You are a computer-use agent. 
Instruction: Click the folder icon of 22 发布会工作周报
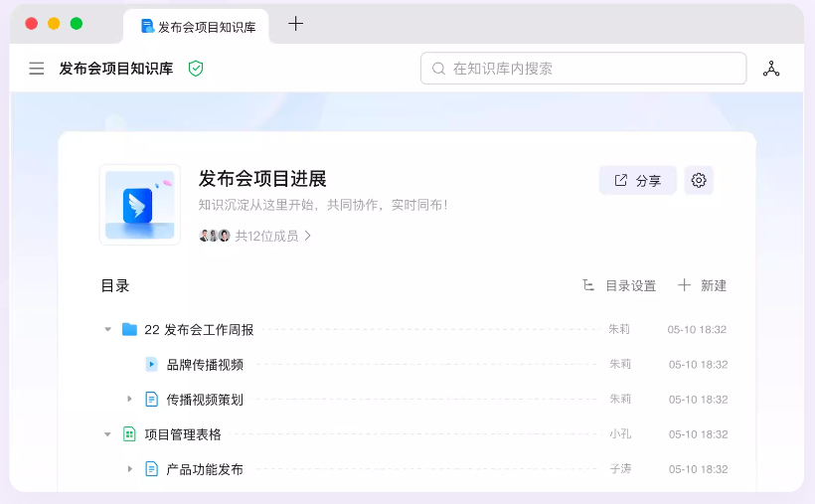[129, 329]
